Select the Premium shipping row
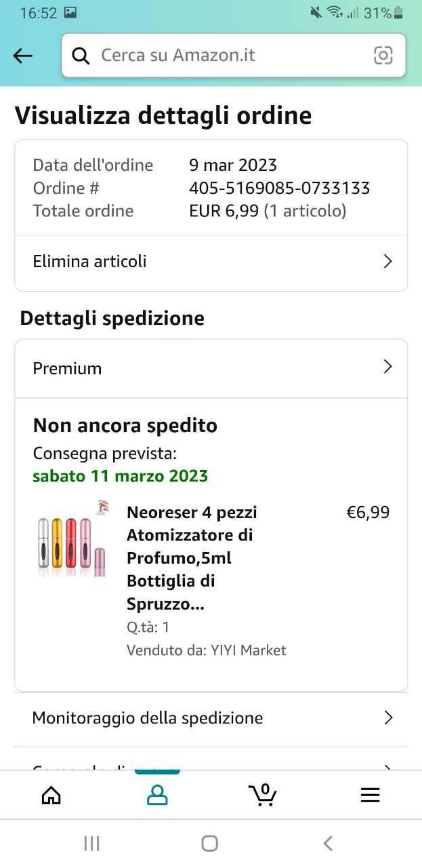Viewport: 422px width, 868px height. click(x=211, y=368)
